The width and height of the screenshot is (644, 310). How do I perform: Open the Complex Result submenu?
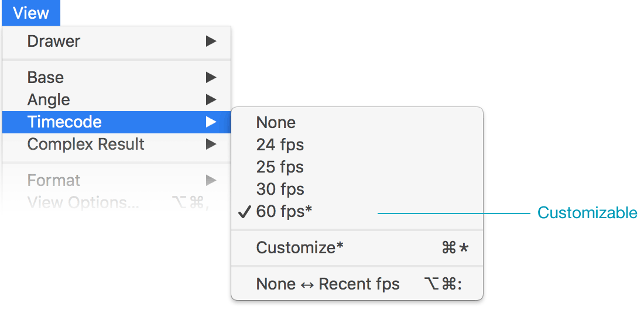117,144
